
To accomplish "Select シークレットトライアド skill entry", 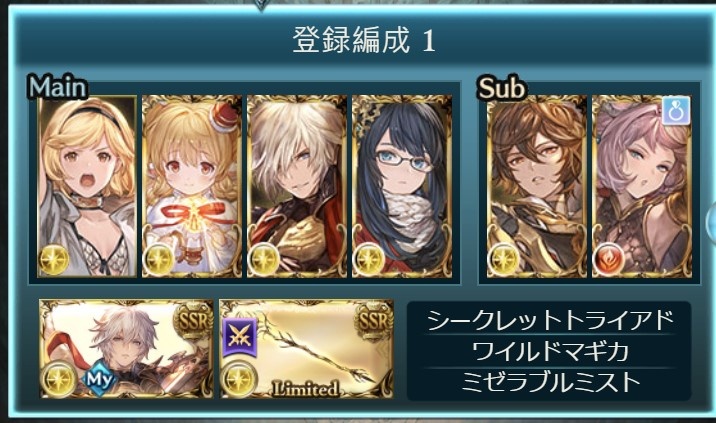I will click(x=549, y=321).
